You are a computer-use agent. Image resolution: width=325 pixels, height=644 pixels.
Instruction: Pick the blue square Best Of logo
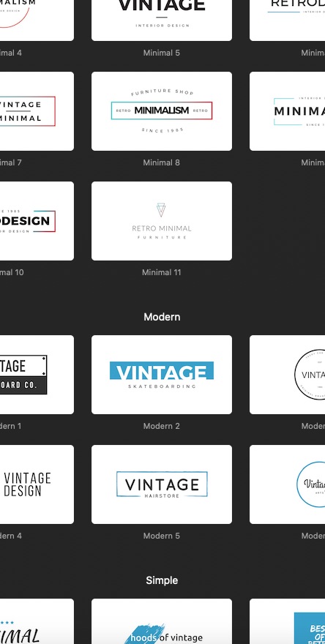287,621
